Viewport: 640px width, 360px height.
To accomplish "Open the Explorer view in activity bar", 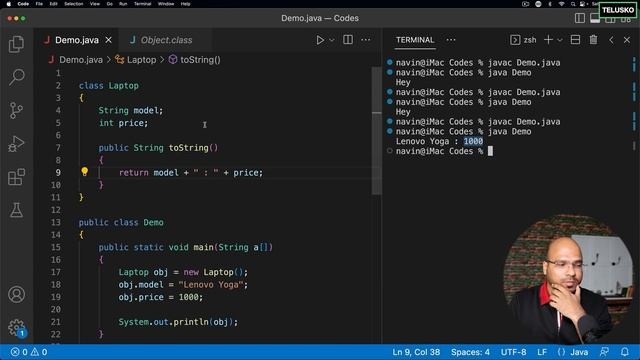I will click(x=16, y=44).
